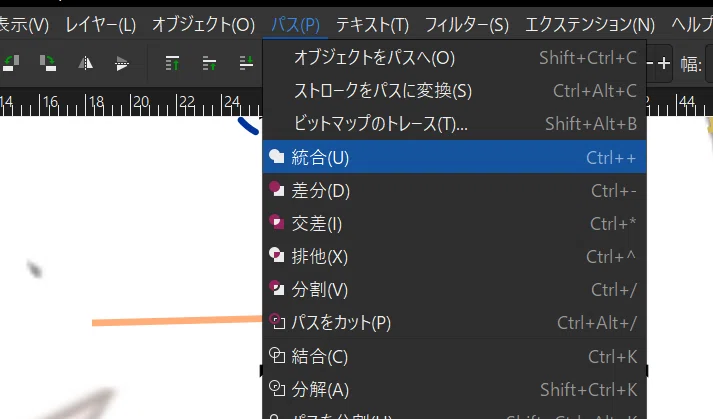Click lower one step icon
This screenshot has width=713, height=419.
tap(246, 63)
